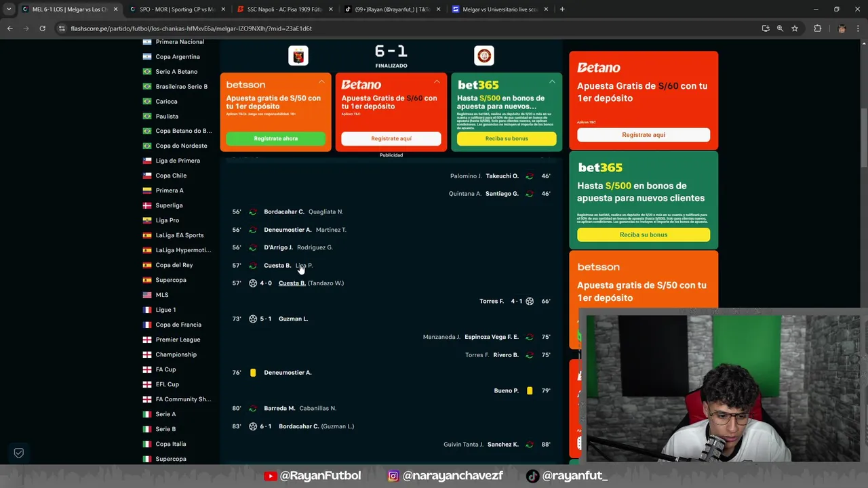The width and height of the screenshot is (868, 488).
Task: Open the extensions puzzle icon
Action: (x=817, y=28)
